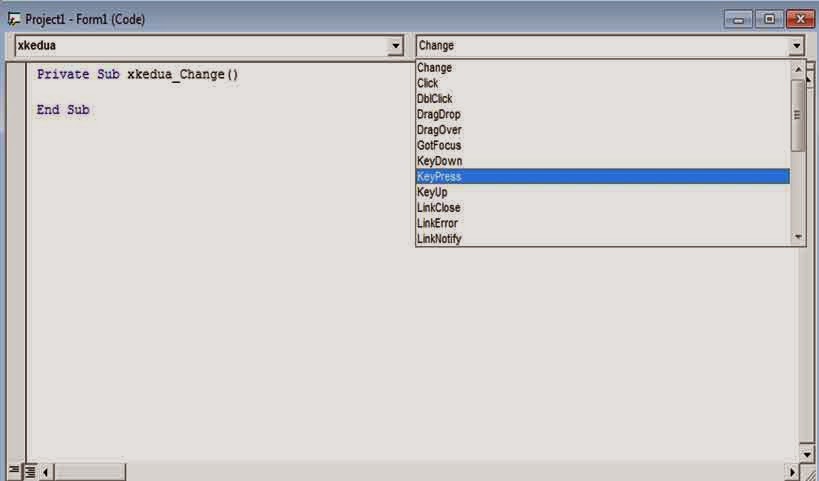Pick the Click event entry
This screenshot has width=819, height=481.
pos(603,83)
